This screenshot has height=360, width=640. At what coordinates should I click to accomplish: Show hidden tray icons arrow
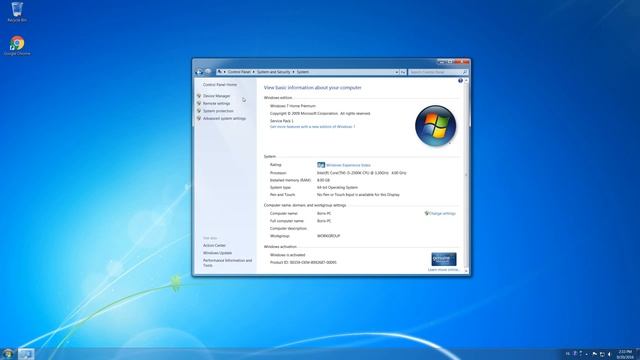click(587, 354)
